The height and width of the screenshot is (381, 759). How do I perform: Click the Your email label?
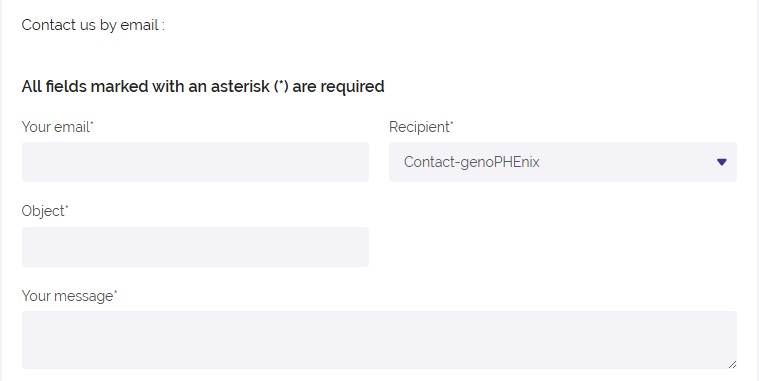(58, 127)
